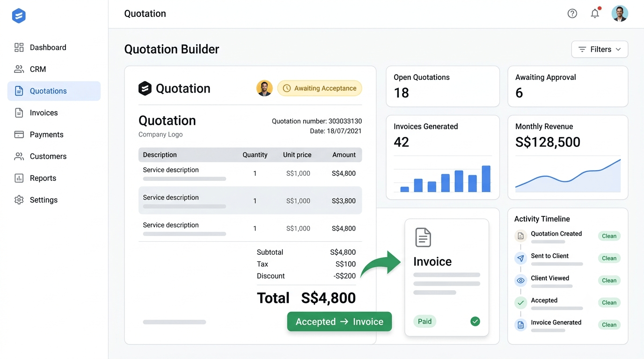Click Clean tag for Accepted
The image size is (644, 359).
coord(609,302)
